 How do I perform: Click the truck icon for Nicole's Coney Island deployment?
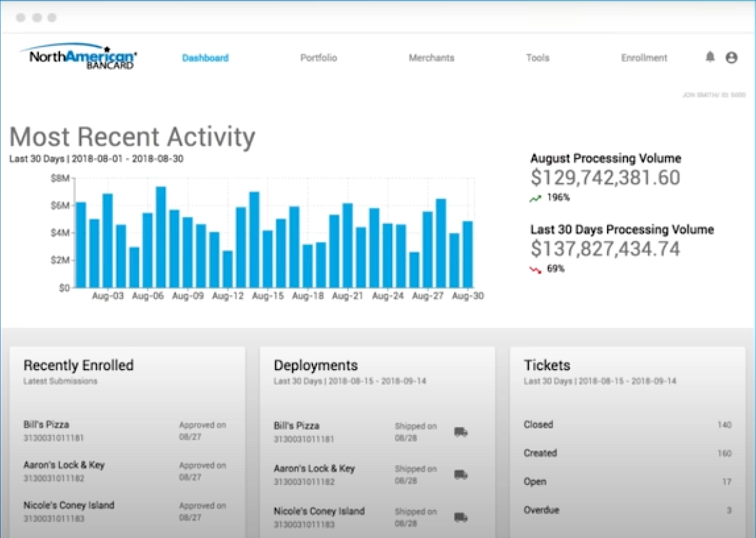point(461,517)
